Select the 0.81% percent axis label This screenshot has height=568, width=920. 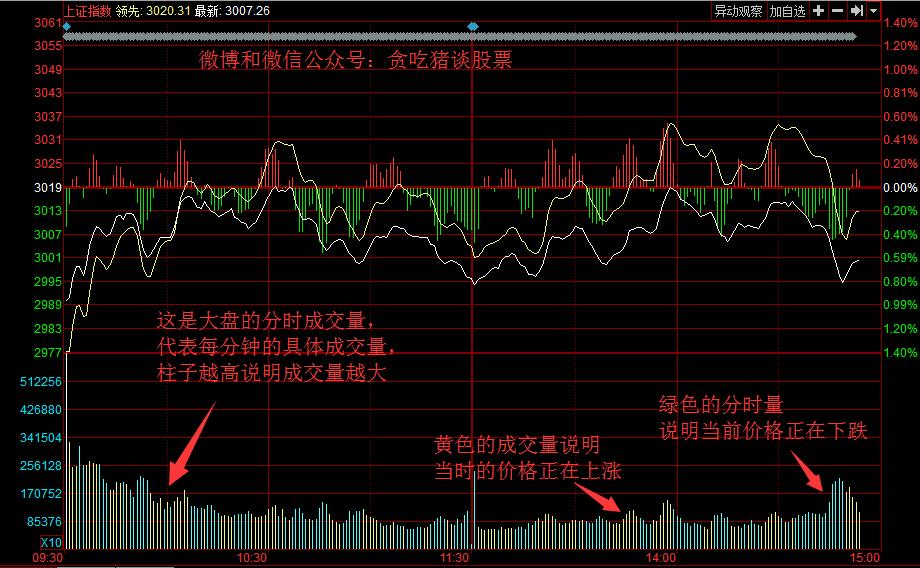point(901,93)
